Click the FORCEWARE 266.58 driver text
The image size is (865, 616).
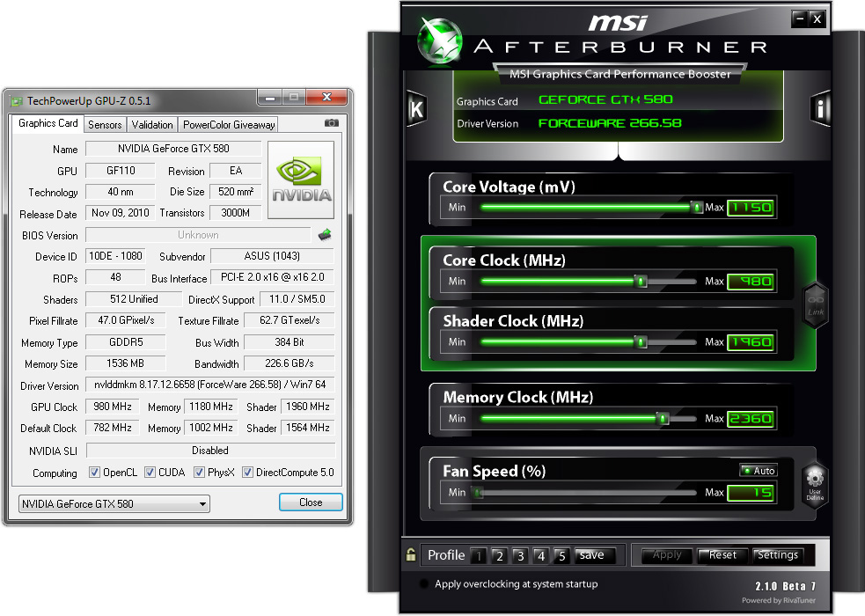(610, 123)
